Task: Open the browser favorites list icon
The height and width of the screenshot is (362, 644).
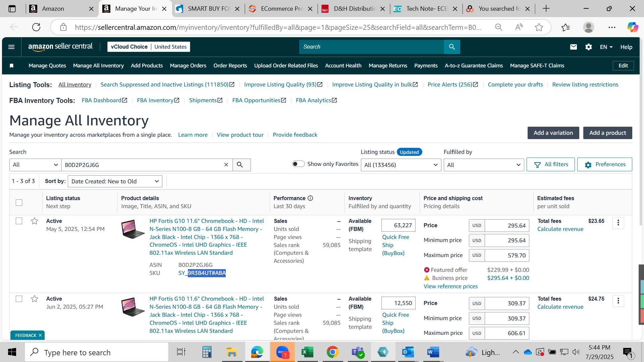Action: tap(566, 27)
